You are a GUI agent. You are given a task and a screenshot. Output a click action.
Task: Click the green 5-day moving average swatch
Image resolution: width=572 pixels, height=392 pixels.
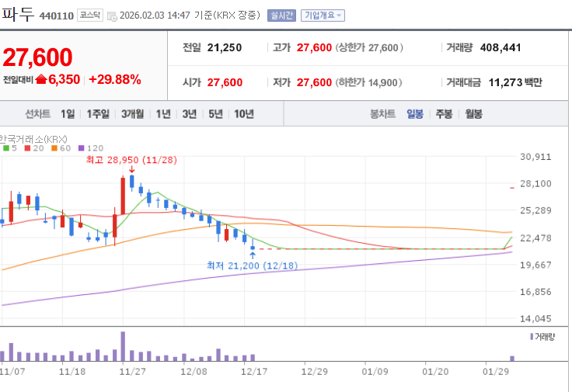(x=6, y=148)
